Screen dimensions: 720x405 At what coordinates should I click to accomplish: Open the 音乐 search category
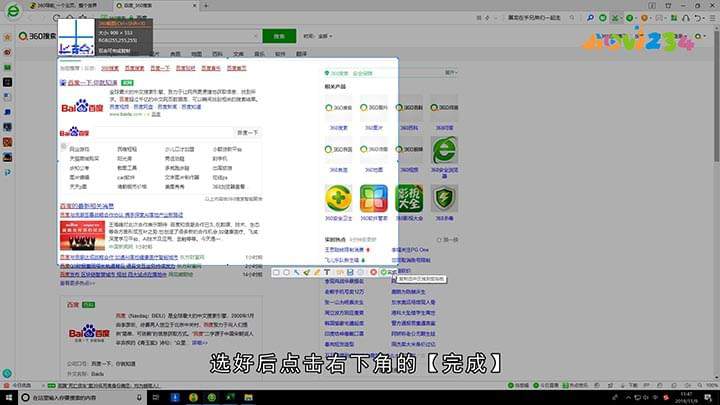[x=259, y=54]
